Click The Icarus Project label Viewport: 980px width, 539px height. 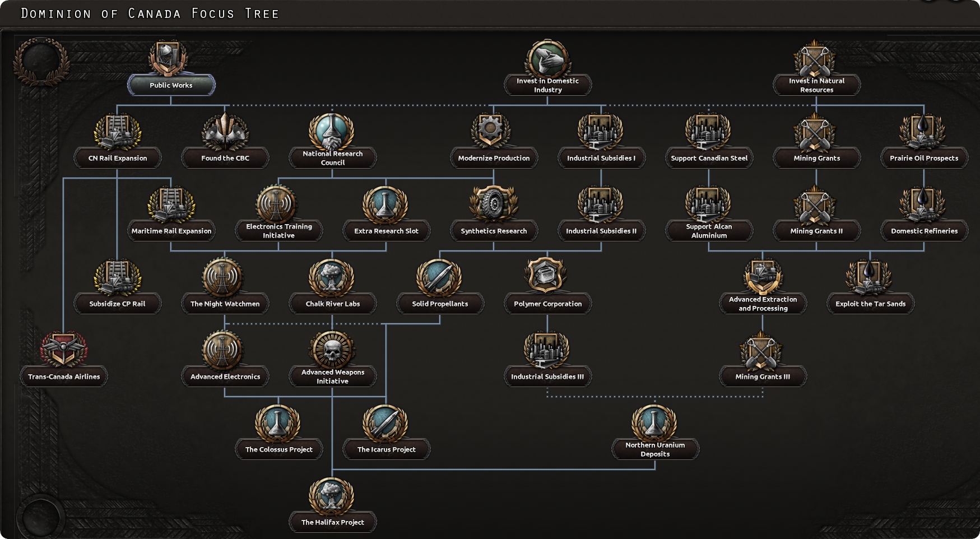click(x=387, y=449)
